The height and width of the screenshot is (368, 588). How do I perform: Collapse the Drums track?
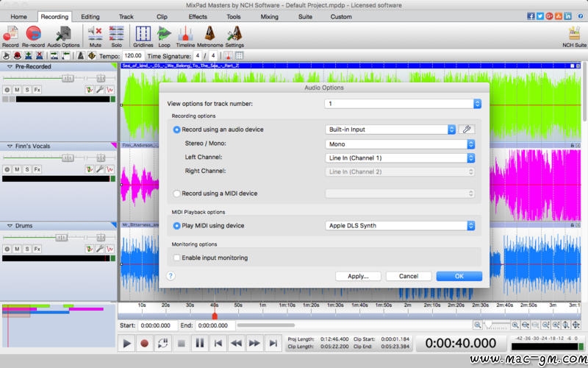(10, 226)
